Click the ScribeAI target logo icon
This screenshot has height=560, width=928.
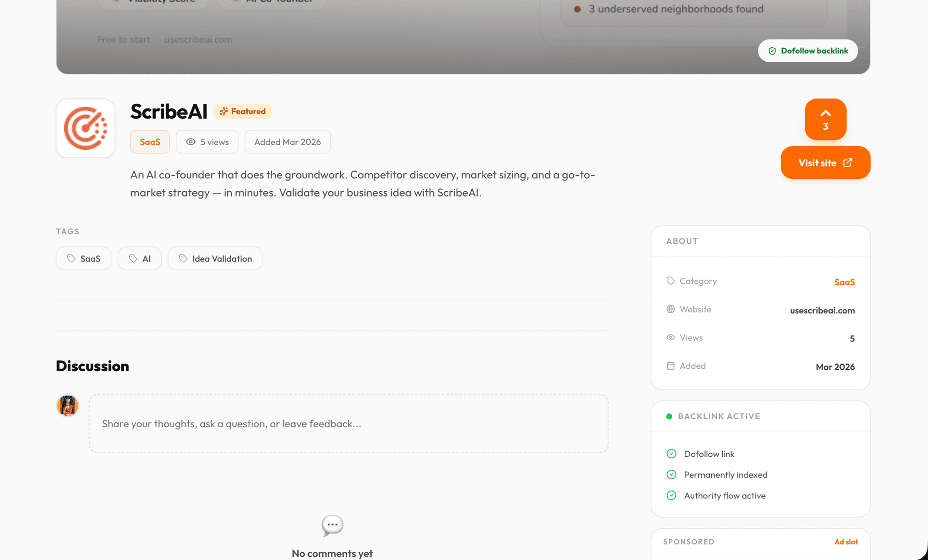tap(86, 128)
